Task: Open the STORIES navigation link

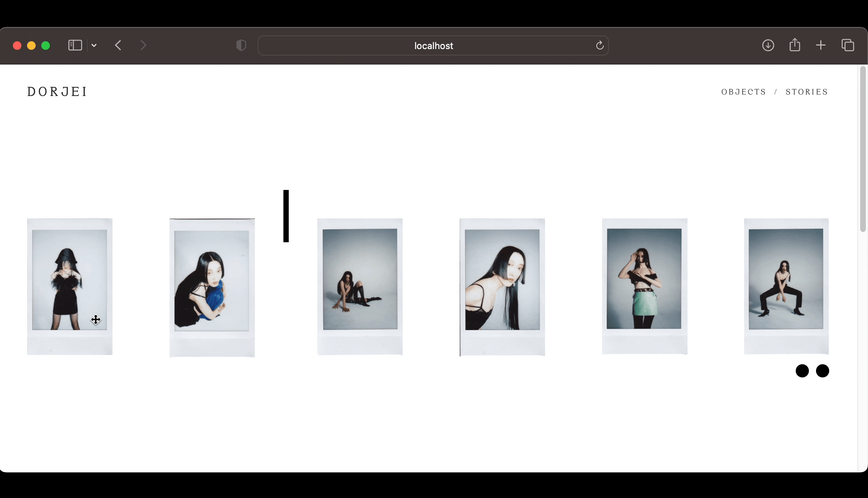Action: tap(807, 92)
